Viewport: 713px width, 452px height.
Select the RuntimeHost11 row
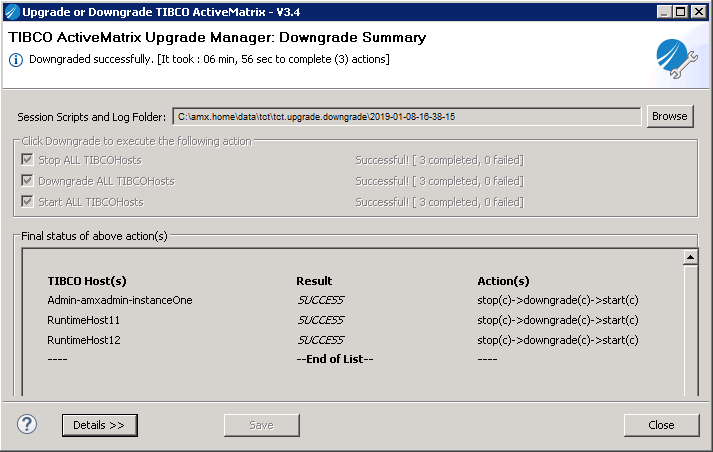click(84, 320)
